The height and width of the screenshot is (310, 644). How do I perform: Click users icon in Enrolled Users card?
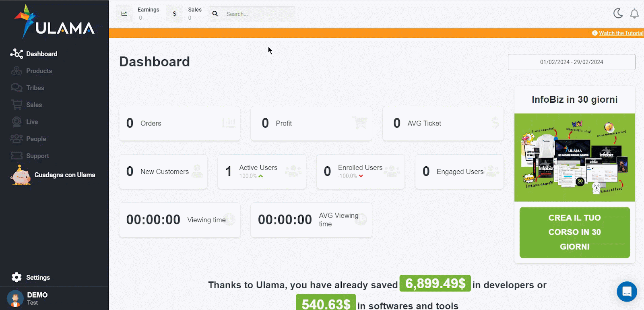click(392, 171)
